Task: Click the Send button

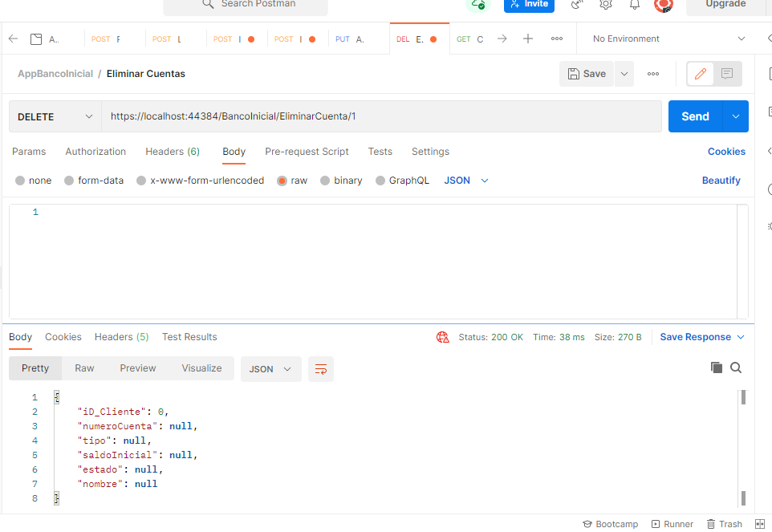Action: tap(695, 116)
